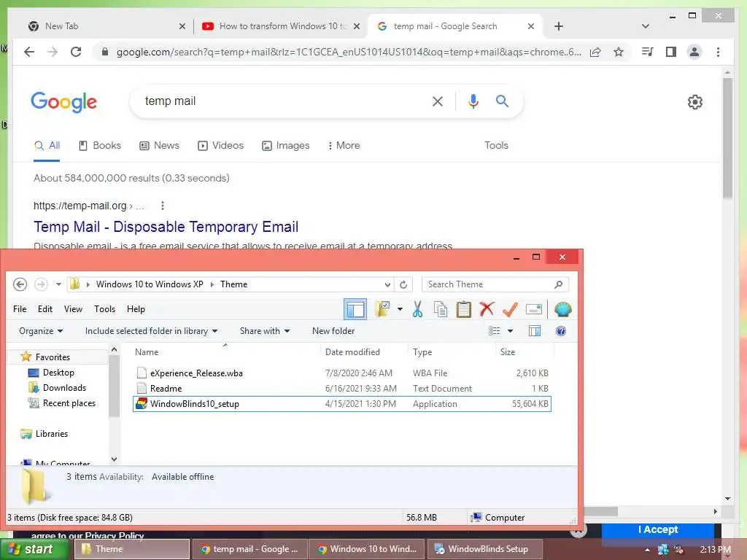Open the change view dropdown arrow

[x=510, y=331]
